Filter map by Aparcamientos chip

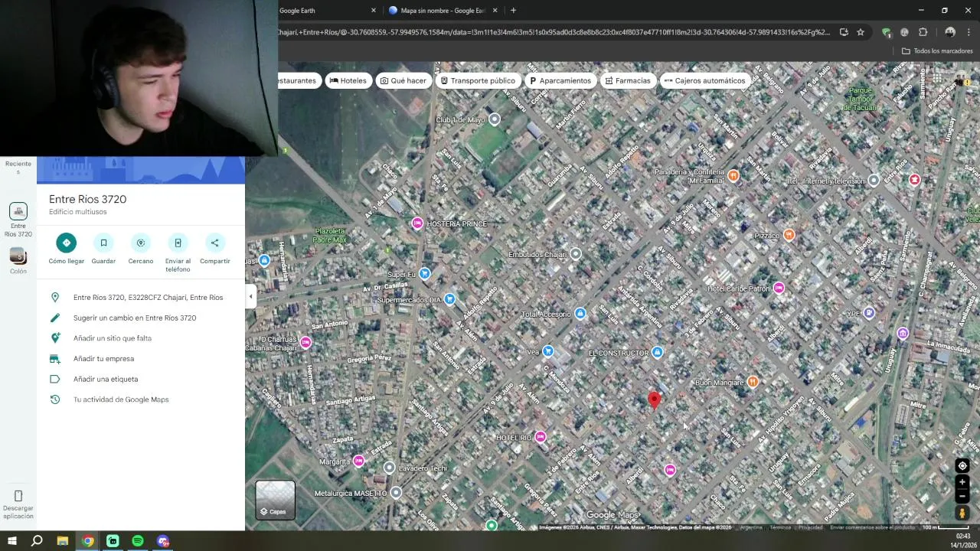coord(560,80)
